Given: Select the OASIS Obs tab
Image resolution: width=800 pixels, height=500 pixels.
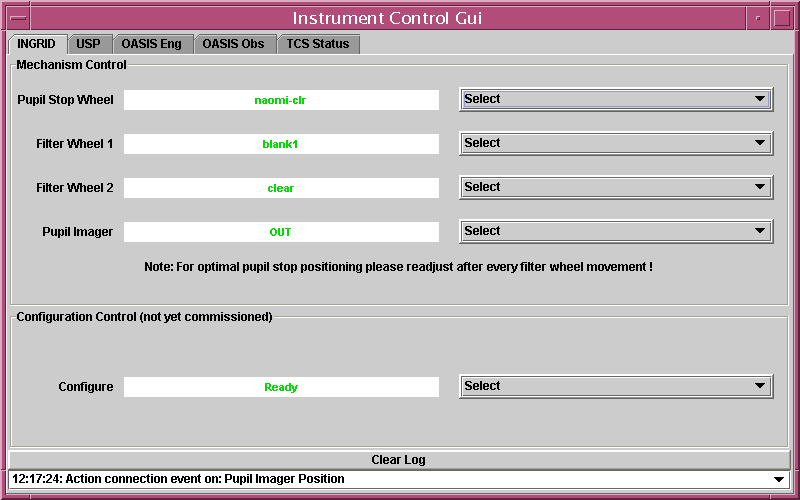Looking at the screenshot, I should [233, 44].
